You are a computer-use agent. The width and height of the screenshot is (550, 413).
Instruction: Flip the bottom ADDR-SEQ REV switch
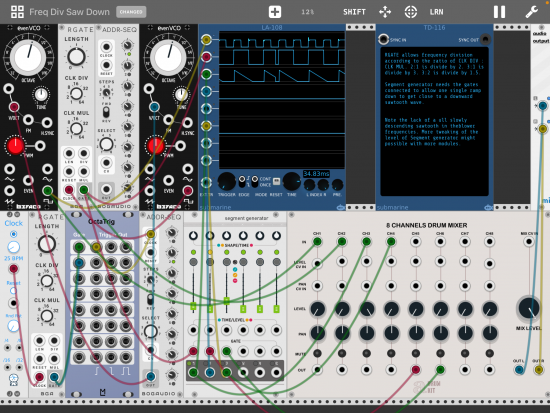150,299
